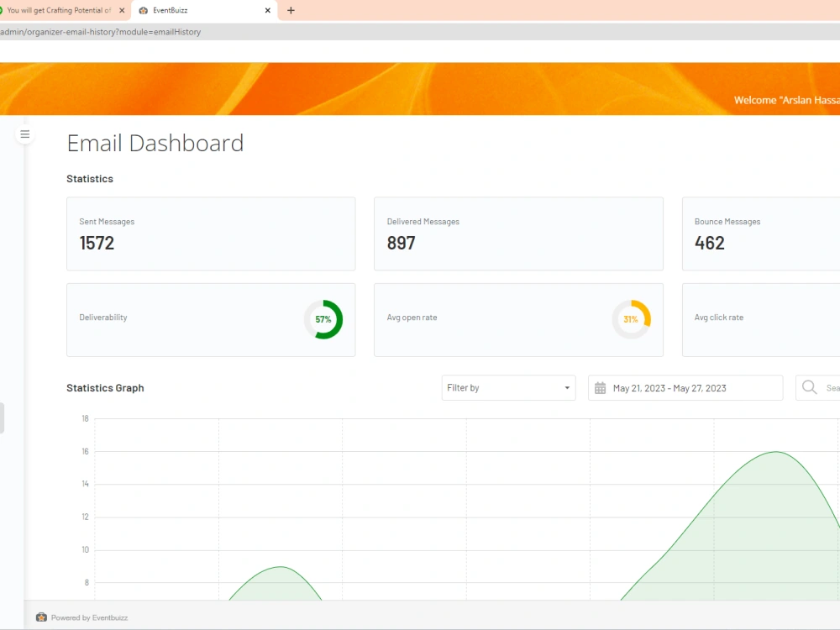The width and height of the screenshot is (840, 630).
Task: Click the large graph peak near 16
Action: point(776,452)
